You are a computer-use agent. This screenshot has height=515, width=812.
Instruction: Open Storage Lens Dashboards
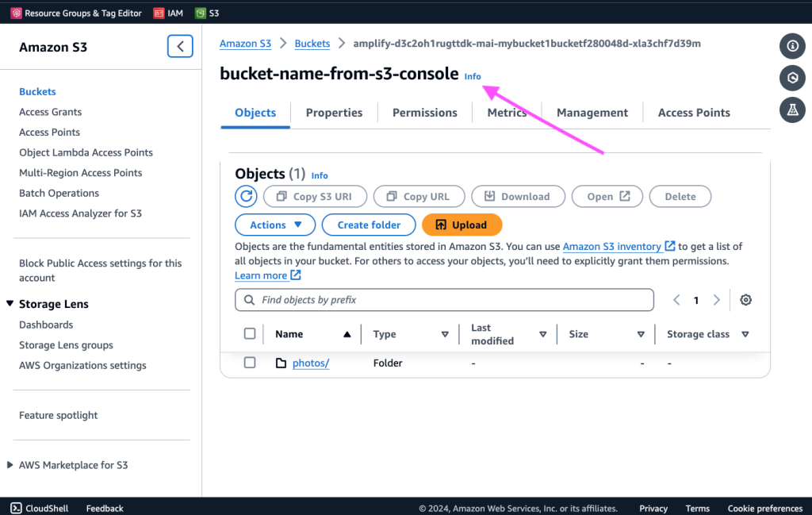46,325
